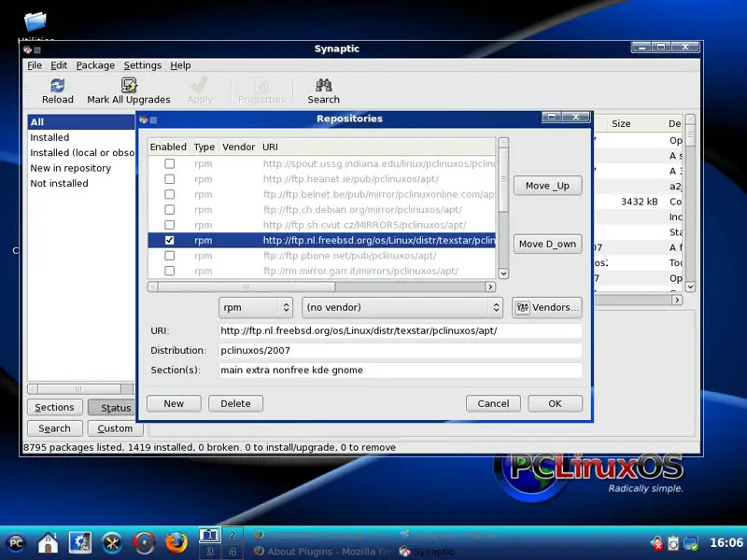Image resolution: width=747 pixels, height=560 pixels.
Task: Click the network status tray icon
Action: 690,543
